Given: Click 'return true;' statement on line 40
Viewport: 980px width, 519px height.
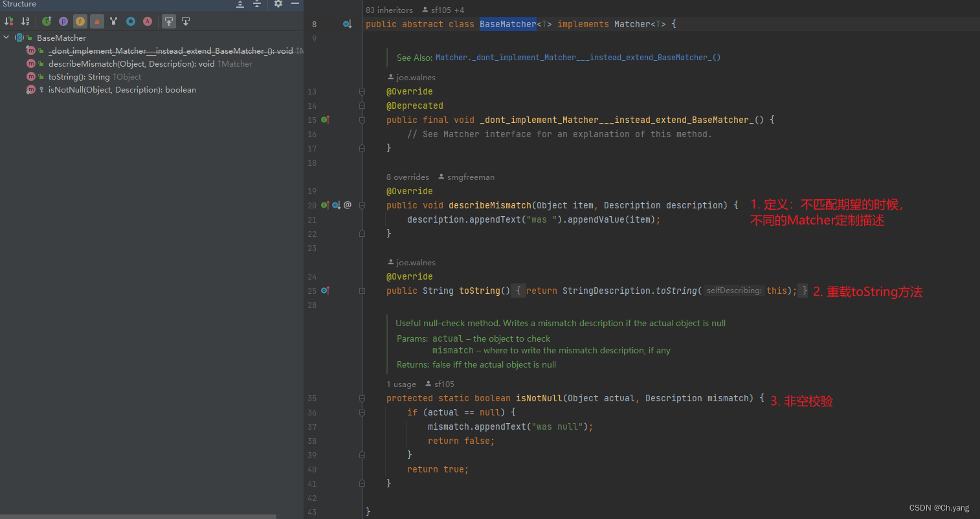Looking at the screenshot, I should coord(438,469).
